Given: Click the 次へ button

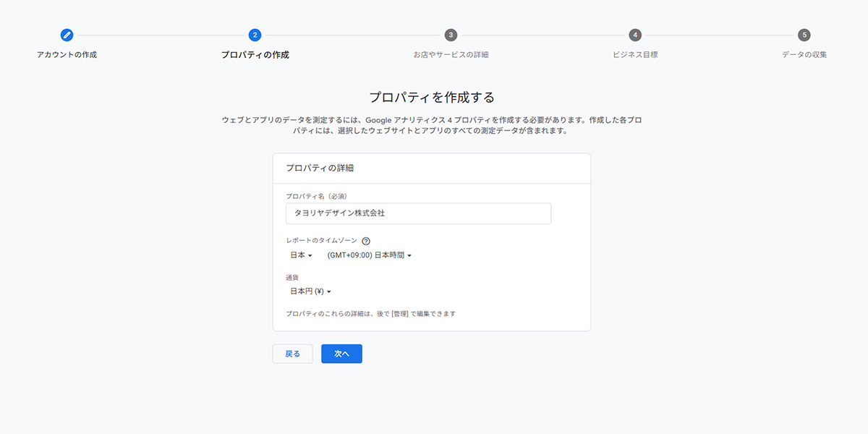Looking at the screenshot, I should pyautogui.click(x=341, y=353).
